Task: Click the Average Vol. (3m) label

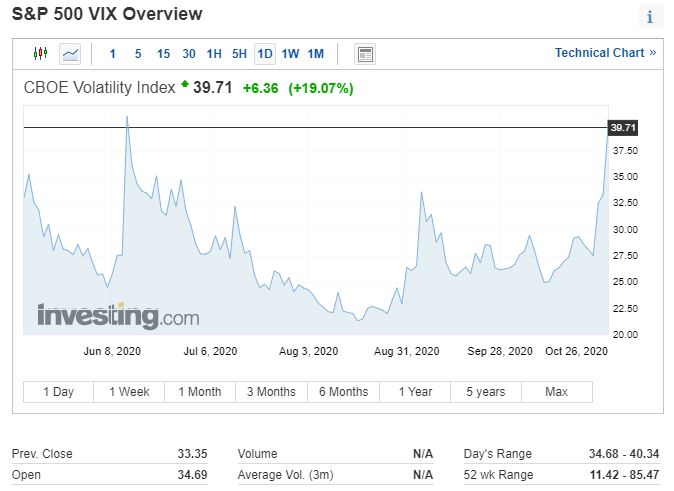Action: [285, 475]
